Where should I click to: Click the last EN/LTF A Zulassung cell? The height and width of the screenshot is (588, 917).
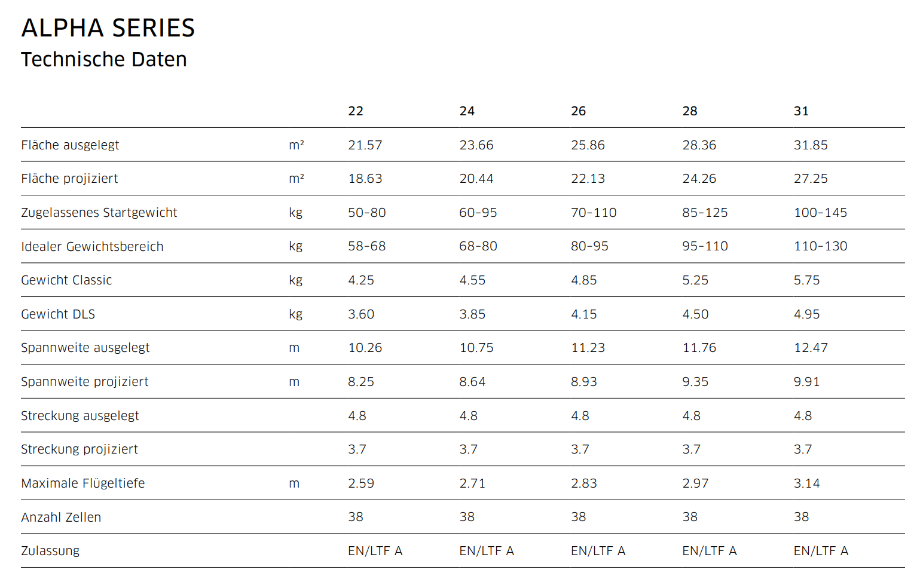click(821, 551)
